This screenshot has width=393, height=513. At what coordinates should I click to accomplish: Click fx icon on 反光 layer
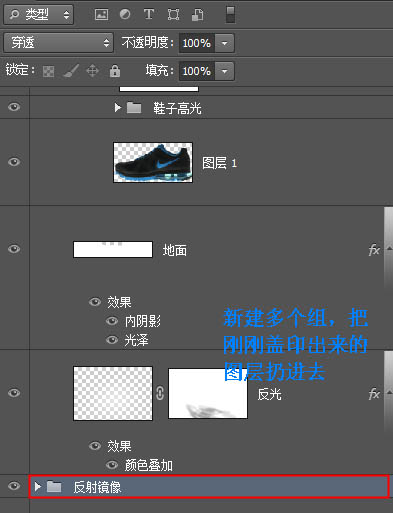click(x=374, y=394)
